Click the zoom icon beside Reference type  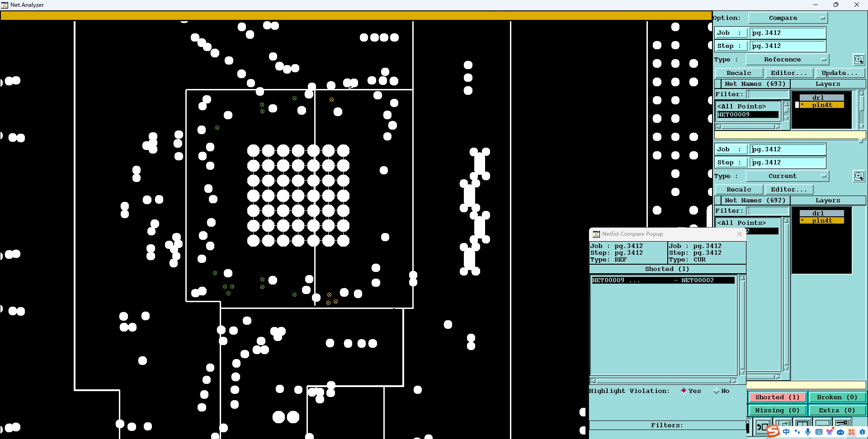point(859,60)
